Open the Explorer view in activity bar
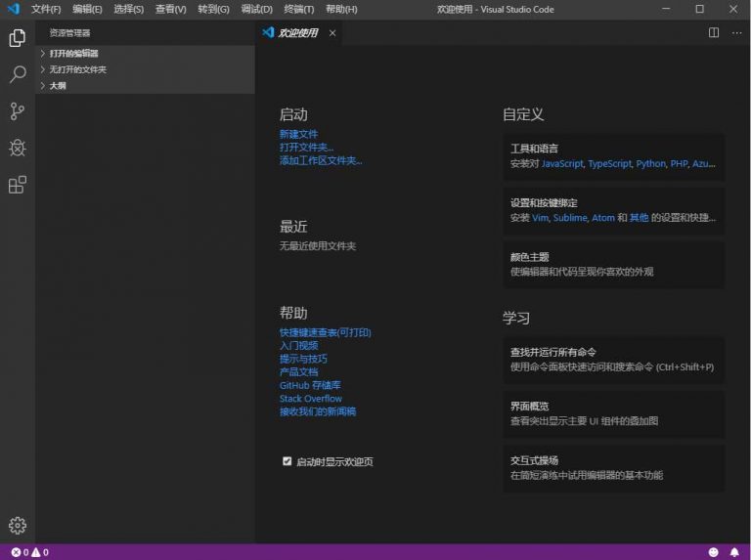Image resolution: width=751 pixels, height=560 pixels. coord(18,38)
